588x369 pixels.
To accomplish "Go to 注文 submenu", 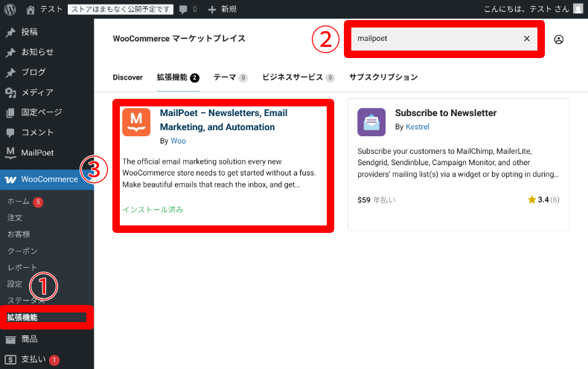I will (x=15, y=218).
